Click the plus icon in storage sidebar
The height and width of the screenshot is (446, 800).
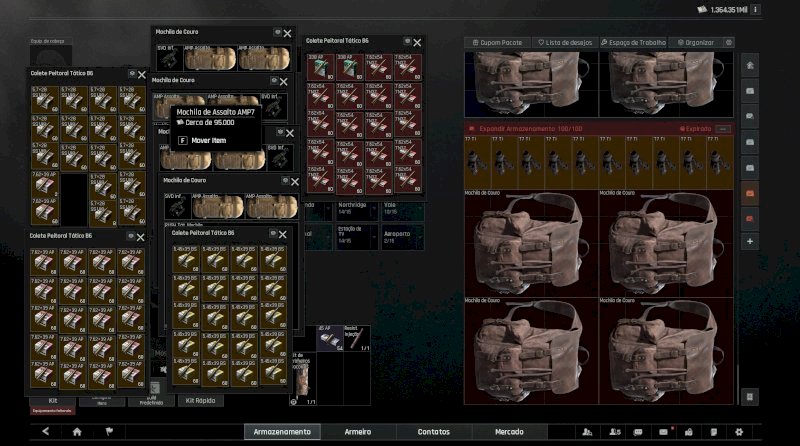pyautogui.click(x=750, y=241)
